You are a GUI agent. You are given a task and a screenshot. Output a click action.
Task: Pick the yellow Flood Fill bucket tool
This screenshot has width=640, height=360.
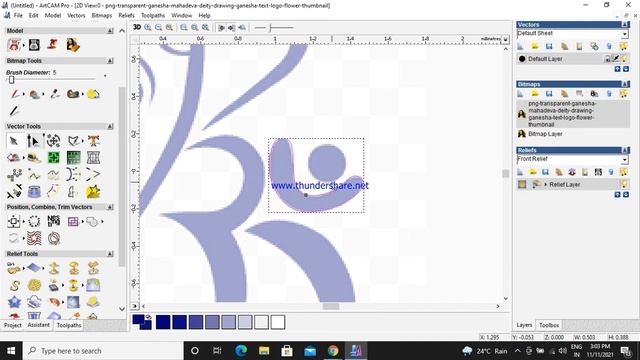[93, 94]
